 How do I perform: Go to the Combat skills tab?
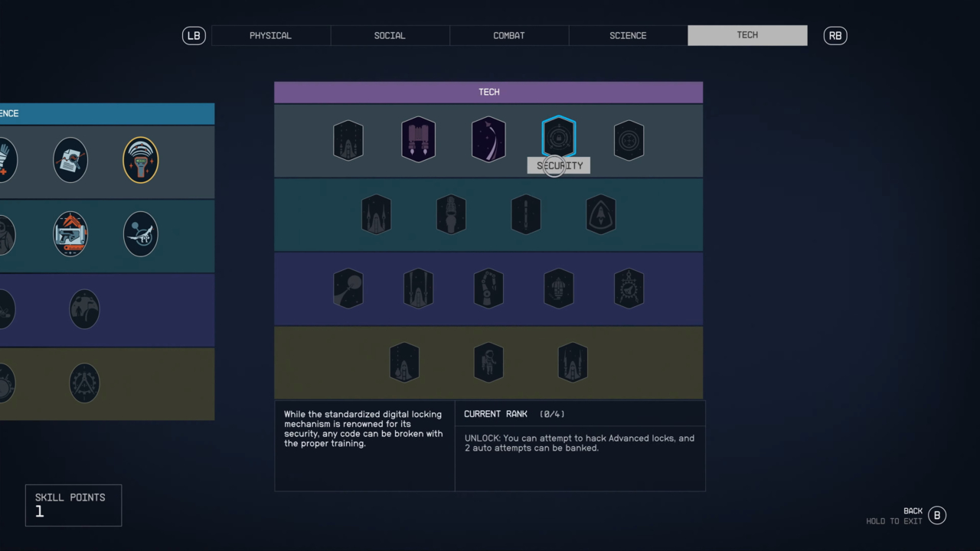point(509,35)
